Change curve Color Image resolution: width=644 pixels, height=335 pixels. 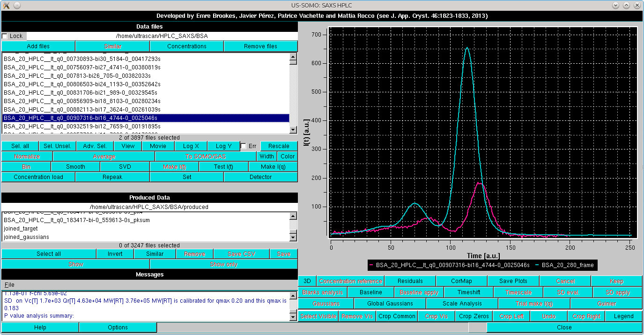(x=288, y=156)
